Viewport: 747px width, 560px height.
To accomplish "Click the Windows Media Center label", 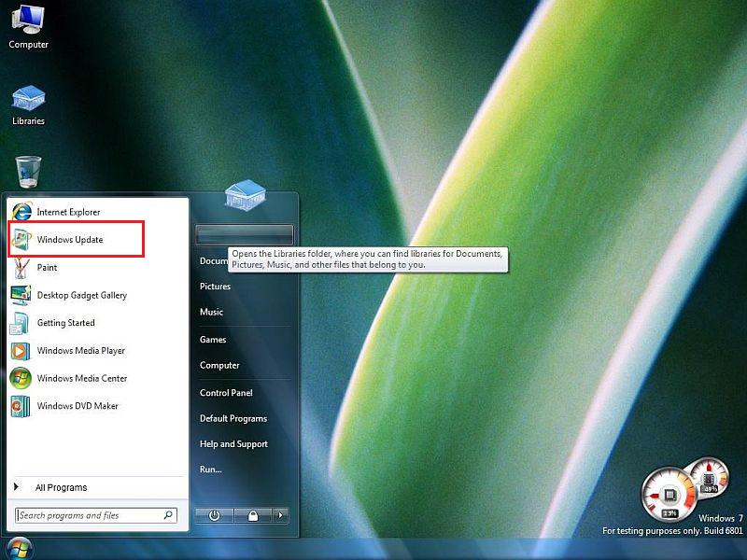I will tap(82, 379).
